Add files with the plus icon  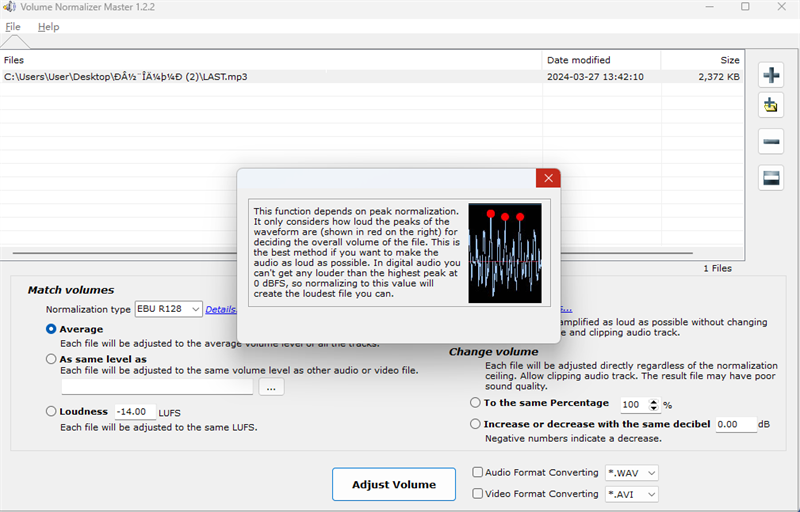771,75
